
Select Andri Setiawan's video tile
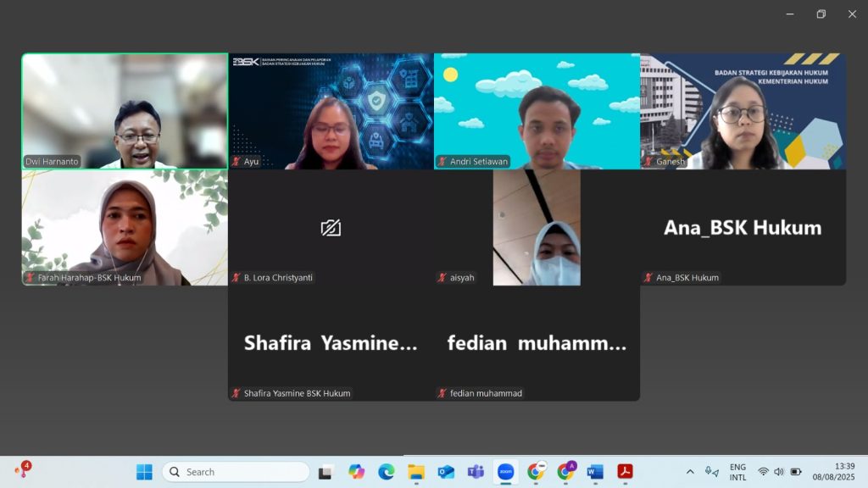(537, 111)
